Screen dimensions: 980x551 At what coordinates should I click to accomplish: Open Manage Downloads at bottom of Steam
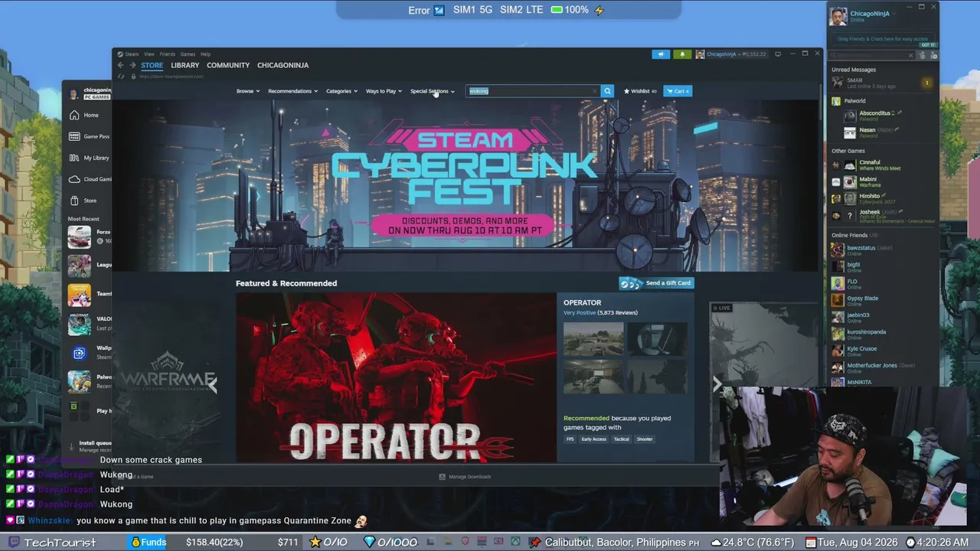click(465, 477)
